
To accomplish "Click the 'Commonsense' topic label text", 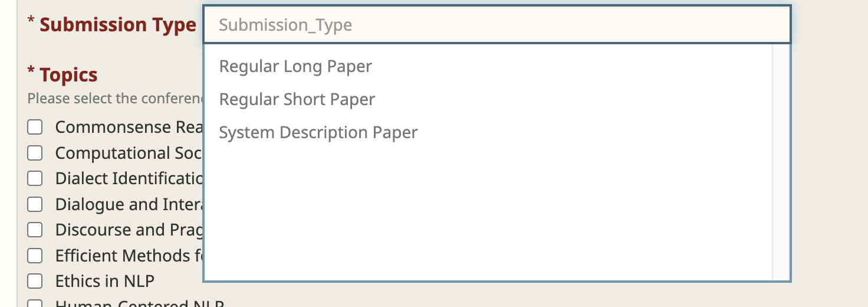I will tap(129, 127).
